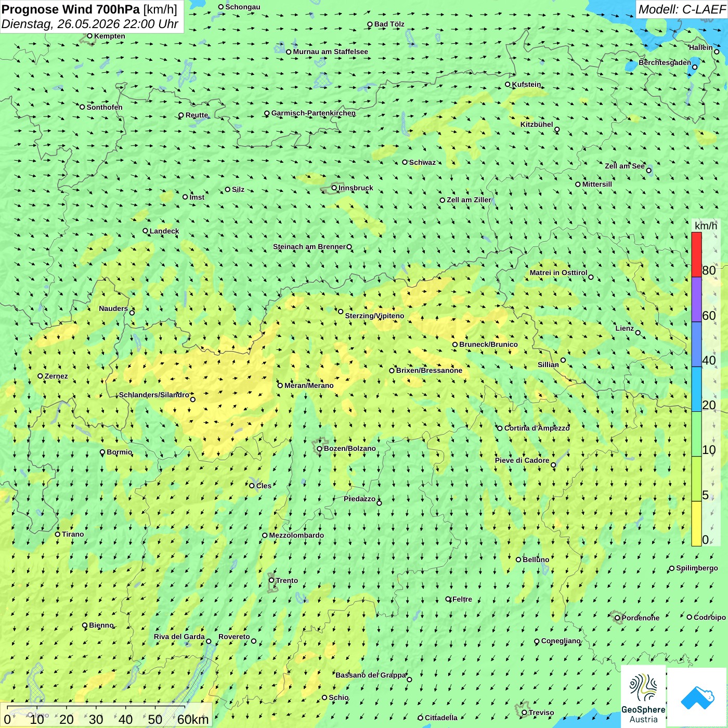Click the Lienz city marker
728x728 pixels.
pyautogui.click(x=638, y=333)
